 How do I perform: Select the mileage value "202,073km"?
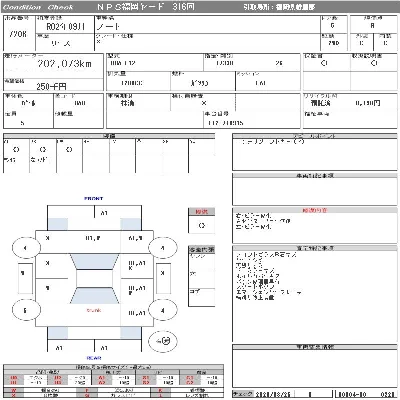(64, 64)
